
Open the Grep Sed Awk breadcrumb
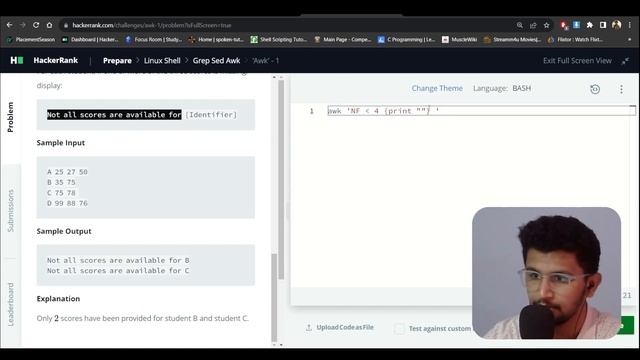(x=216, y=60)
